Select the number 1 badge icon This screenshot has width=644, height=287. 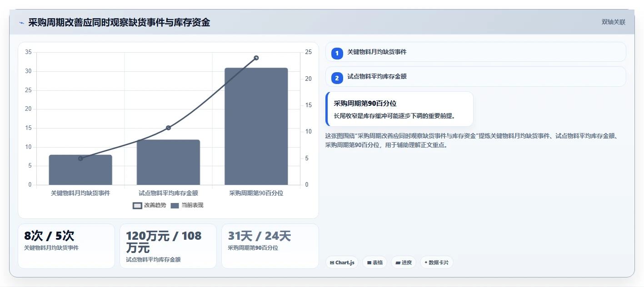(x=337, y=54)
